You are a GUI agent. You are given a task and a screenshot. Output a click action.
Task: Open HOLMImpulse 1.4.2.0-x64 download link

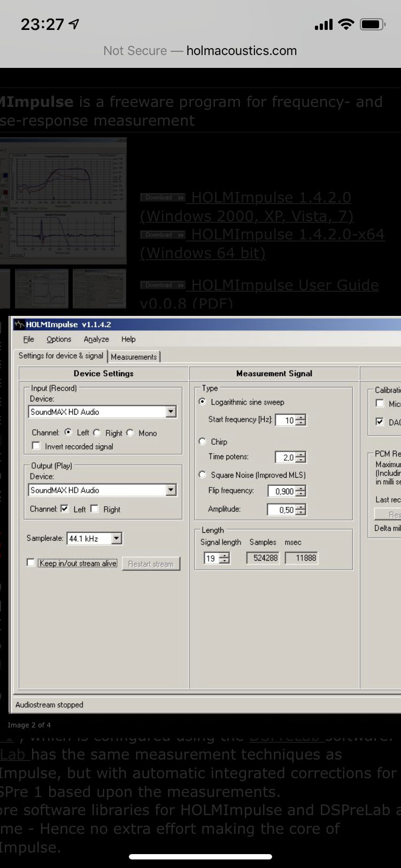click(262, 244)
